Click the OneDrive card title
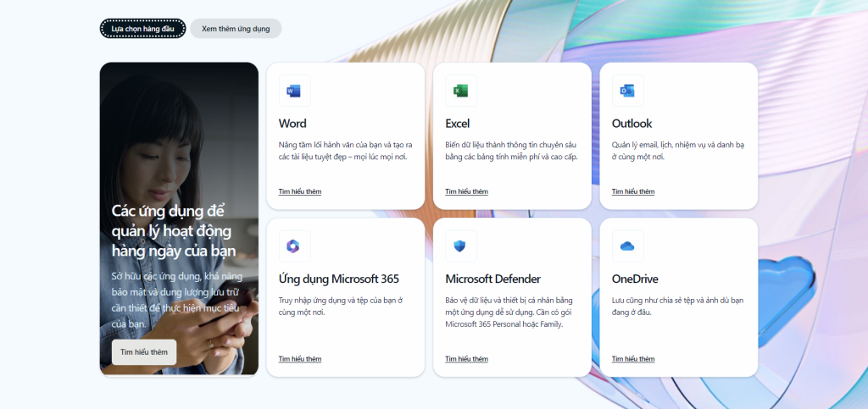This screenshot has height=409, width=868. (635, 279)
